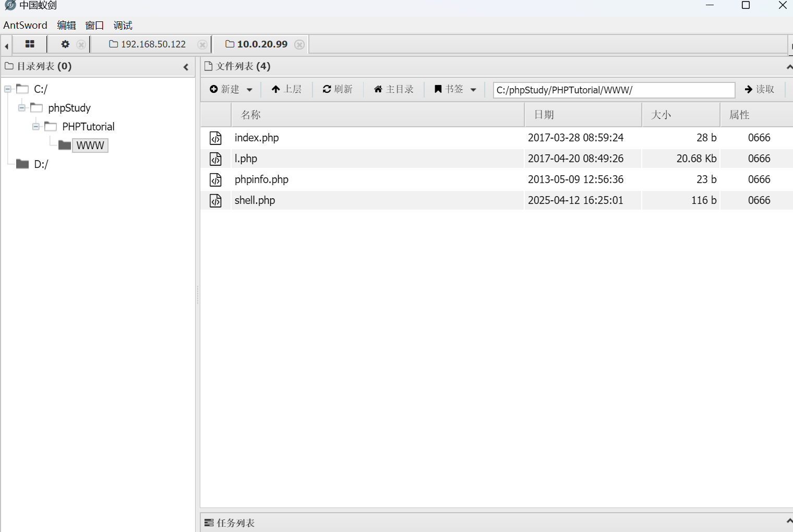Expand the 任务列表 panel caret
Screen dimensions: 793x532
point(789,521)
